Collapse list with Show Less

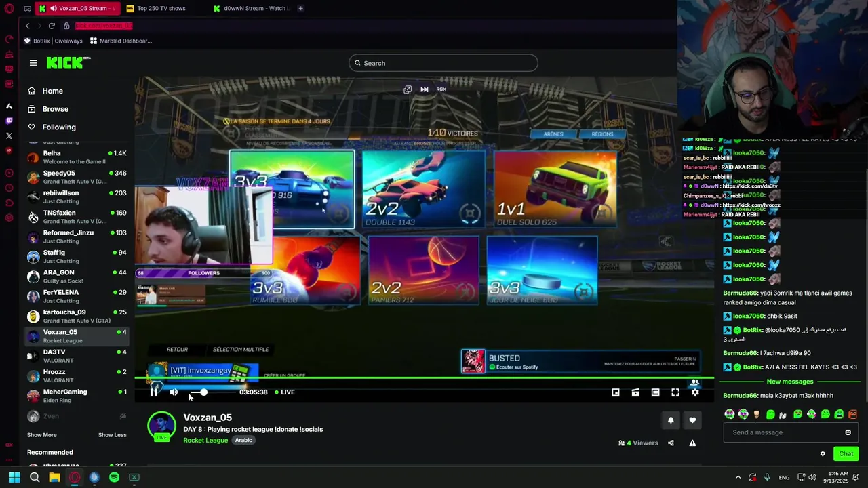tap(113, 435)
